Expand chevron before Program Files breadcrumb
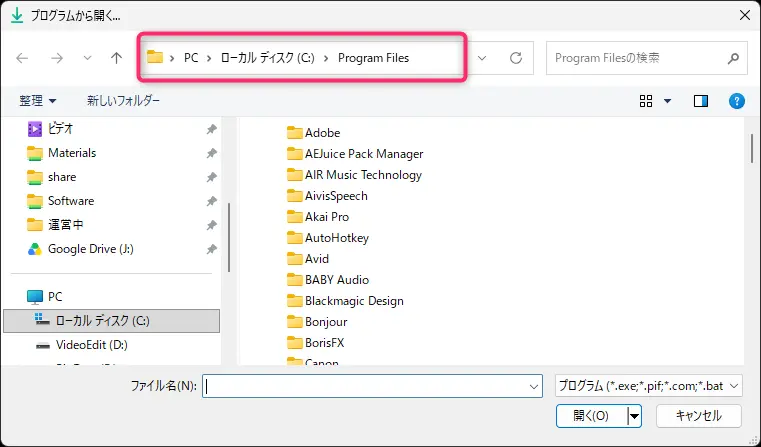 coord(326,58)
